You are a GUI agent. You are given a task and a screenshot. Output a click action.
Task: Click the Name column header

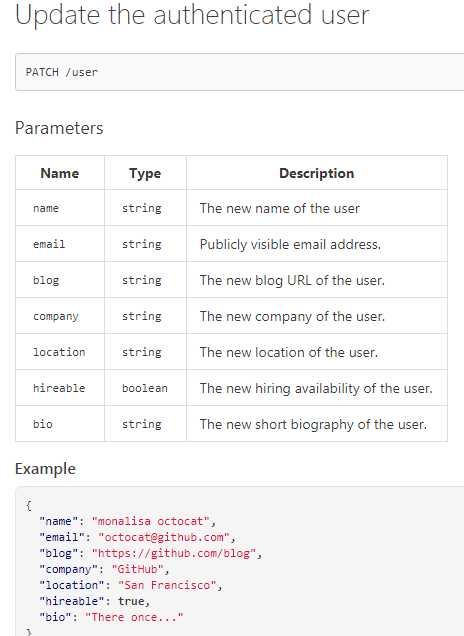pos(60,173)
